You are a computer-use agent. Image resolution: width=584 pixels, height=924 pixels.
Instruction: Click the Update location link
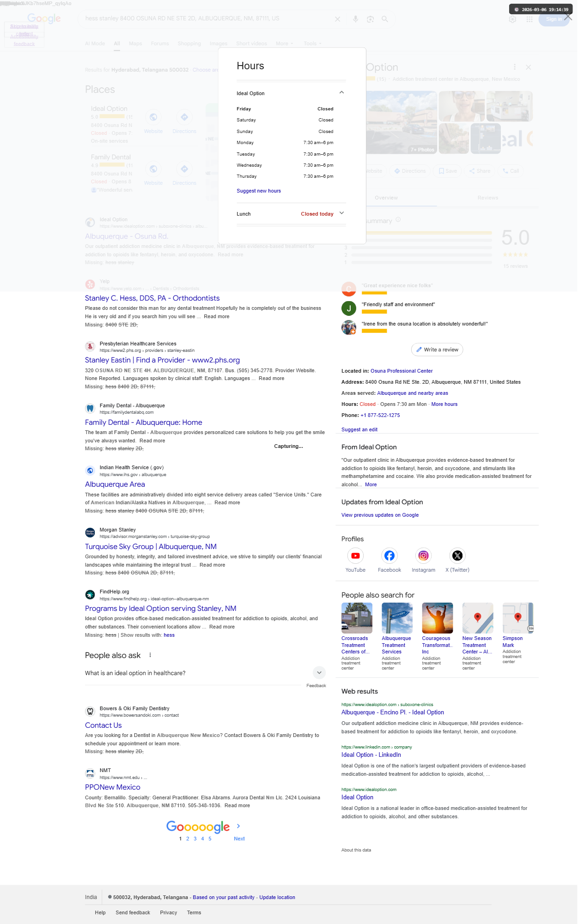(x=277, y=897)
